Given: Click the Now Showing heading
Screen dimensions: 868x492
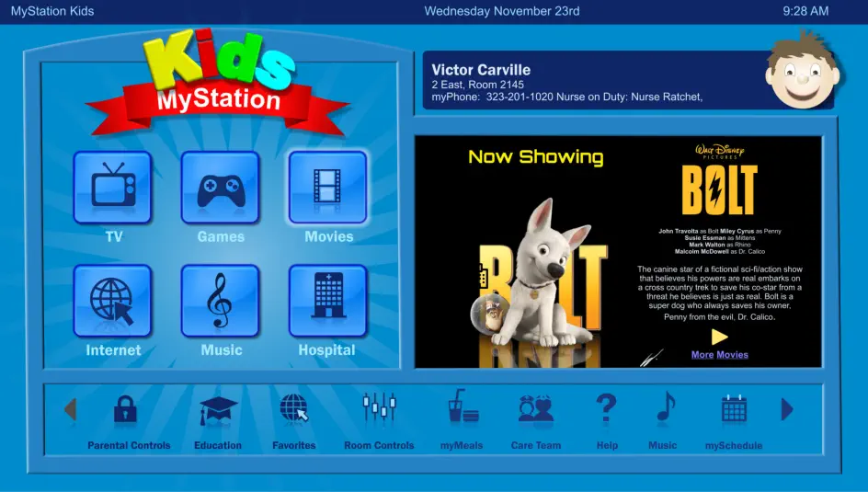Looking at the screenshot, I should (x=536, y=157).
